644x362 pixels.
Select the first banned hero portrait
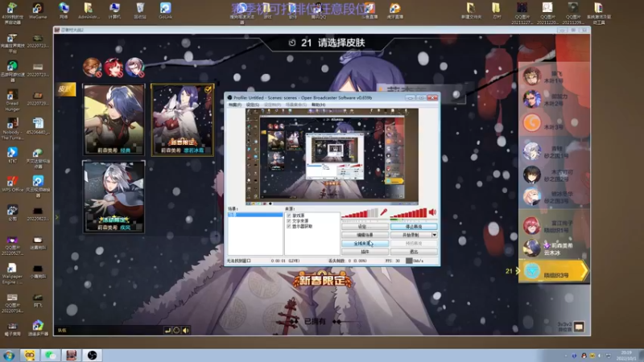(x=92, y=68)
